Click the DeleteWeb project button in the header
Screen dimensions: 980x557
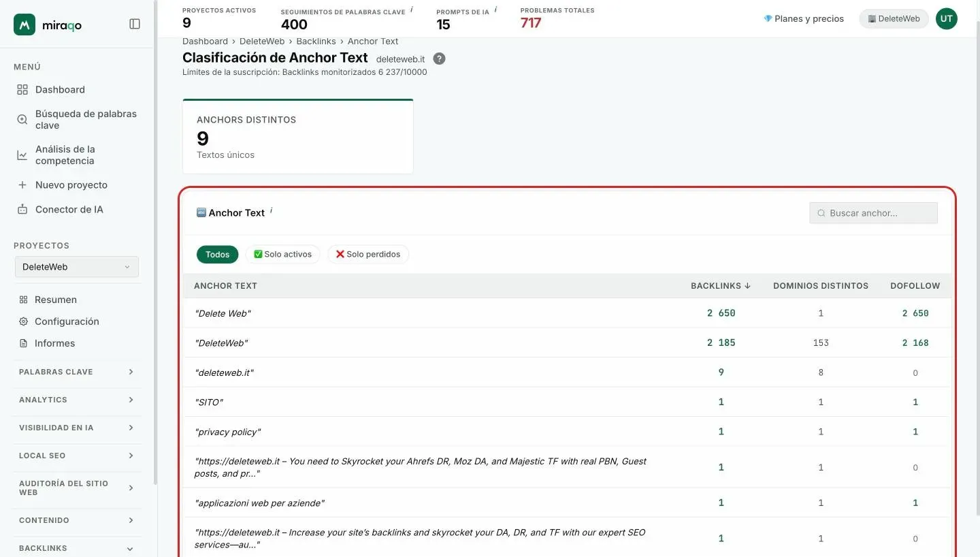[894, 19]
